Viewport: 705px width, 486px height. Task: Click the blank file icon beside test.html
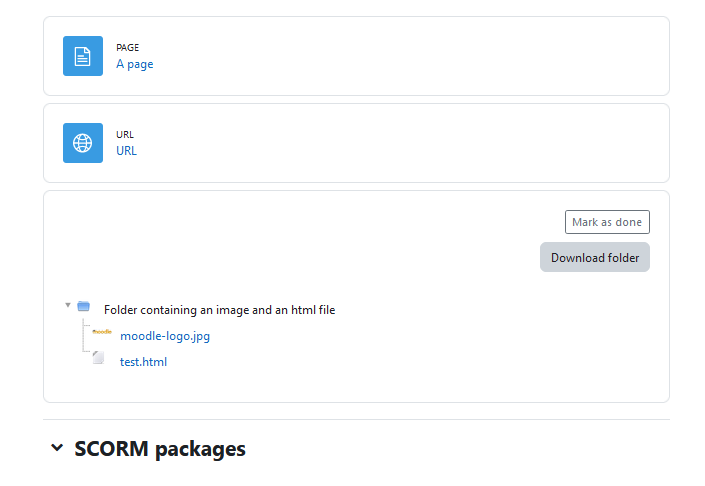click(98, 358)
